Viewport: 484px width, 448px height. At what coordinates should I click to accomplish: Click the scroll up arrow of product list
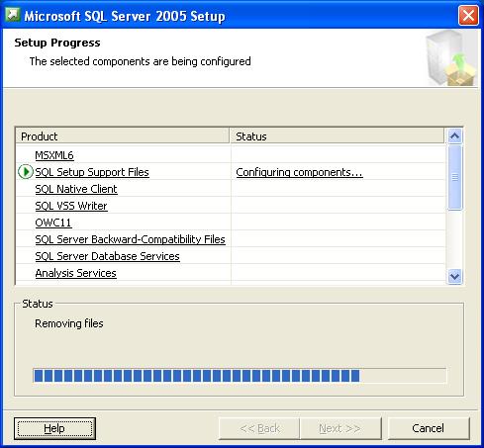coord(455,136)
